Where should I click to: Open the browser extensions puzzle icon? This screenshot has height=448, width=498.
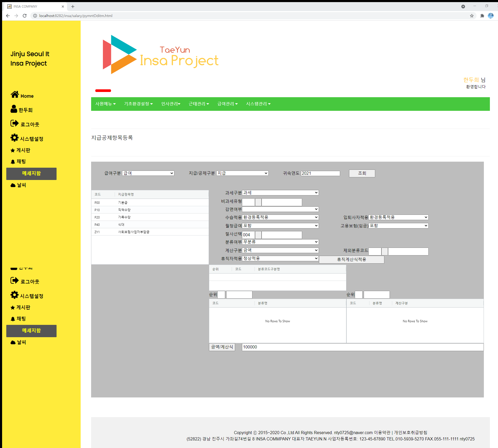482,16
